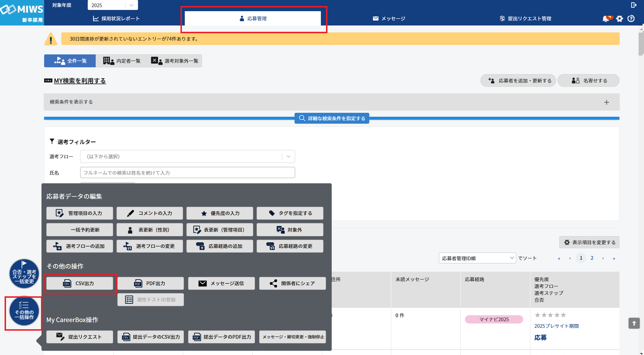This screenshot has height=355, width=644.
Task: Click the help question mark icon
Action: (631, 19)
